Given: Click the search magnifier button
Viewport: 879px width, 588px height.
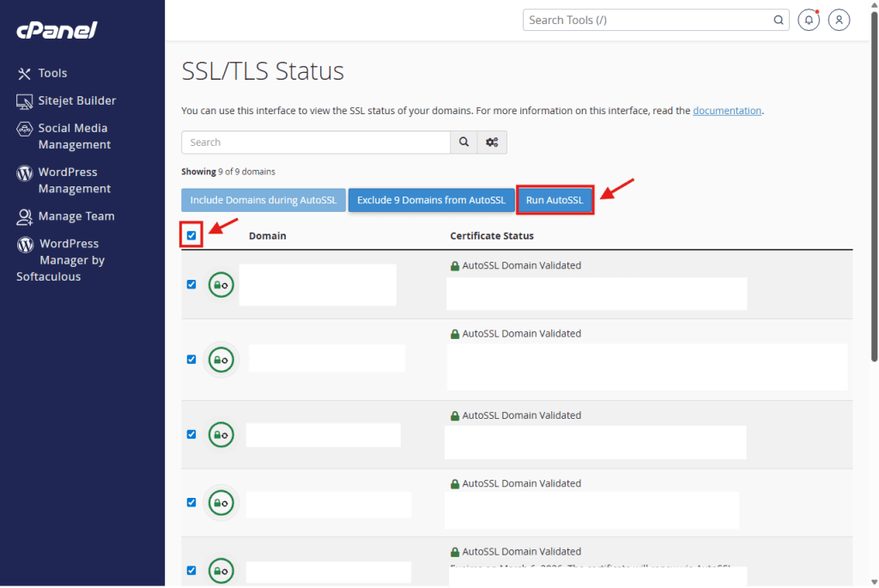Looking at the screenshot, I should coord(464,142).
